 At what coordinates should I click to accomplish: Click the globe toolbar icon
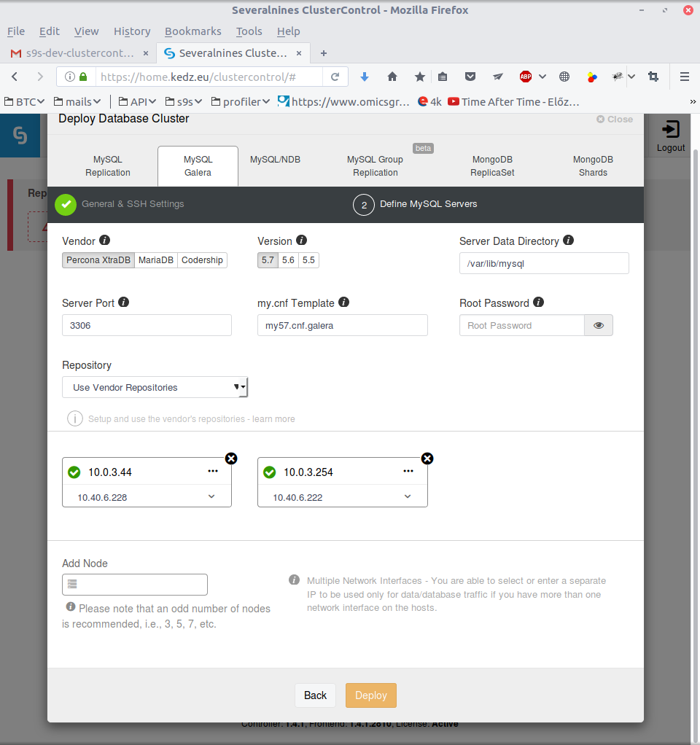coord(564,77)
